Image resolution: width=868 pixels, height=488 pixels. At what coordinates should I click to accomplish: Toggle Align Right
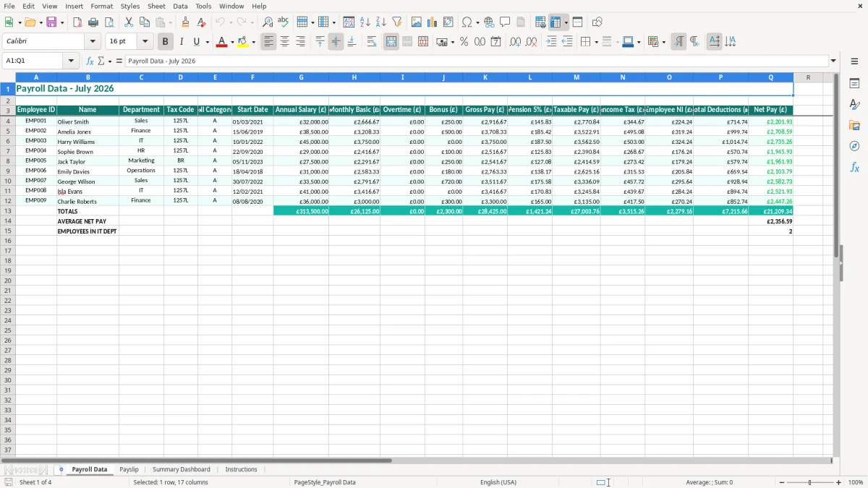tap(301, 42)
